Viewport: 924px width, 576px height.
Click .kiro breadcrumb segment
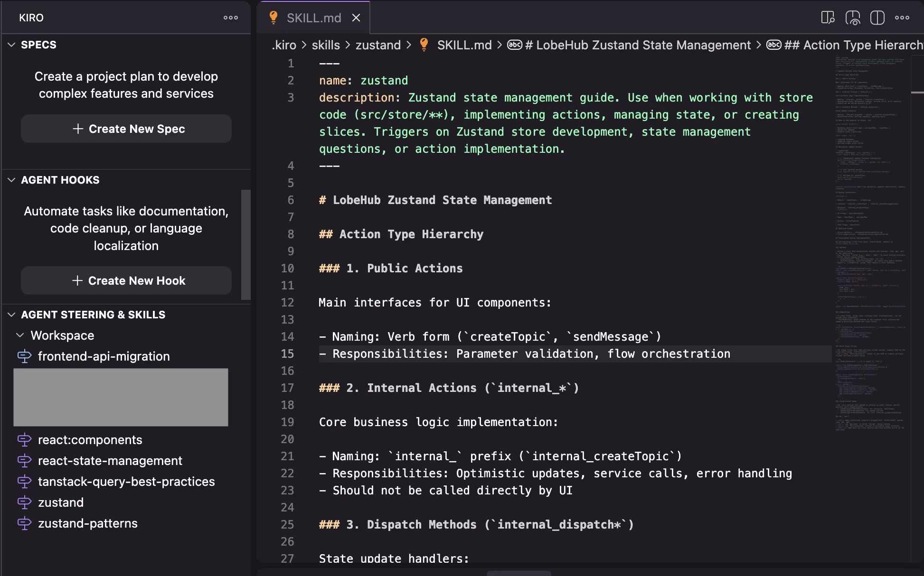(284, 45)
